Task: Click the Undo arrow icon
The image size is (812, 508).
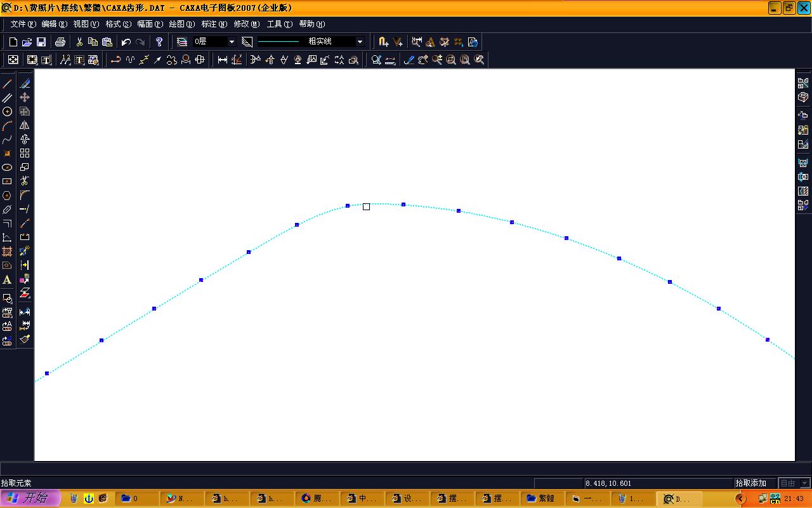Action: click(126, 42)
